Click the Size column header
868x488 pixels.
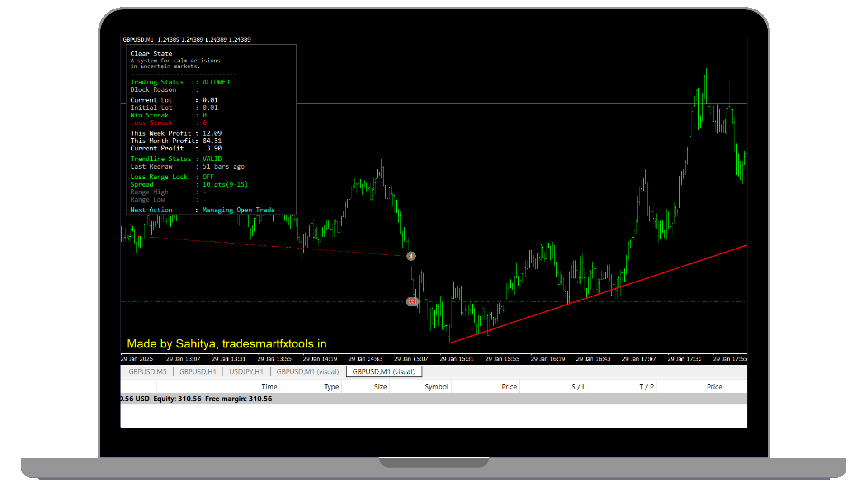coord(380,387)
